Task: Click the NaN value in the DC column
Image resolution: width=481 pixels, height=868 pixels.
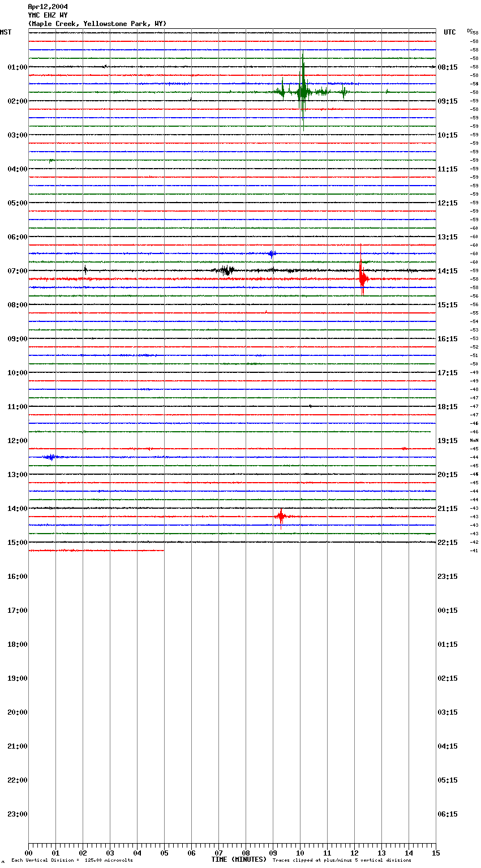Action: point(474,440)
